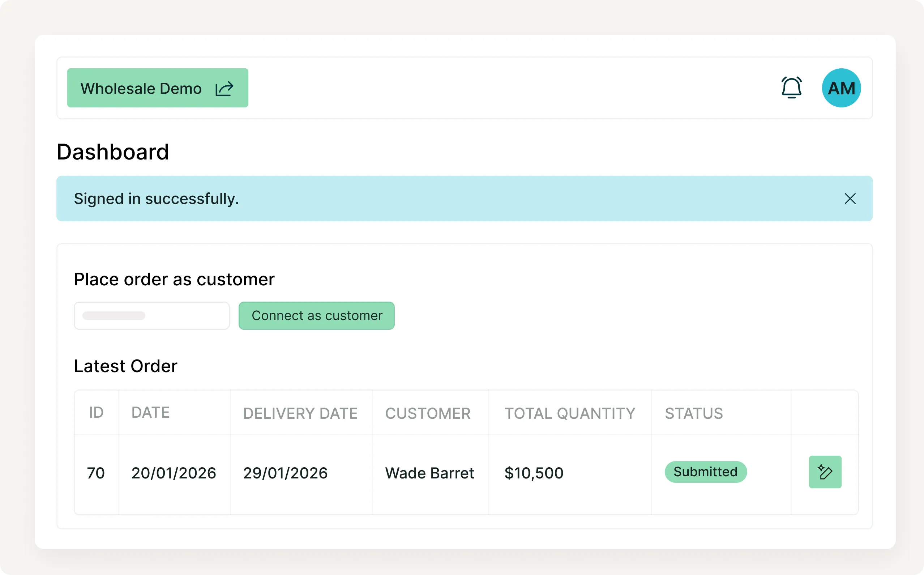Click the 29/01/2026 delivery date cell
This screenshot has width=924, height=575.
coord(285,473)
